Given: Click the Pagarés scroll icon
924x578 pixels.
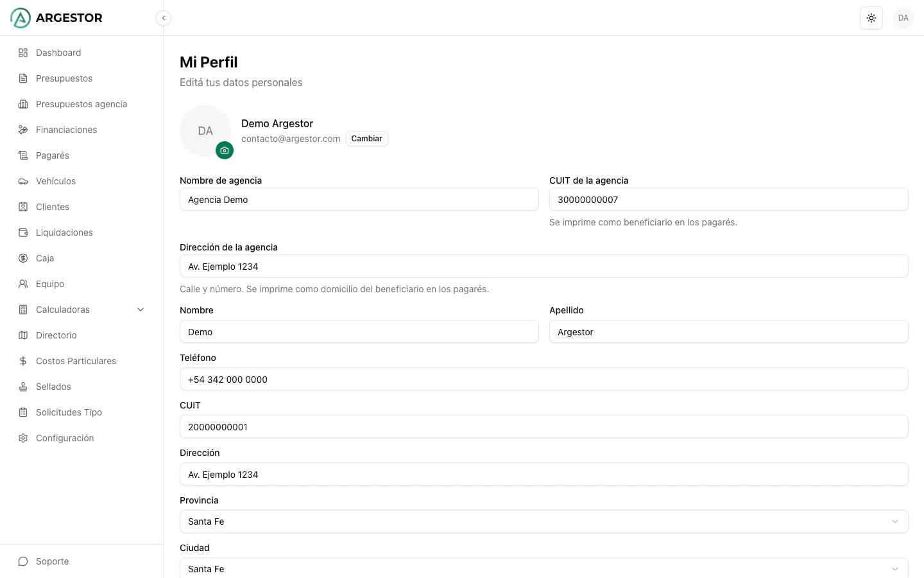Looking at the screenshot, I should coord(23,155).
